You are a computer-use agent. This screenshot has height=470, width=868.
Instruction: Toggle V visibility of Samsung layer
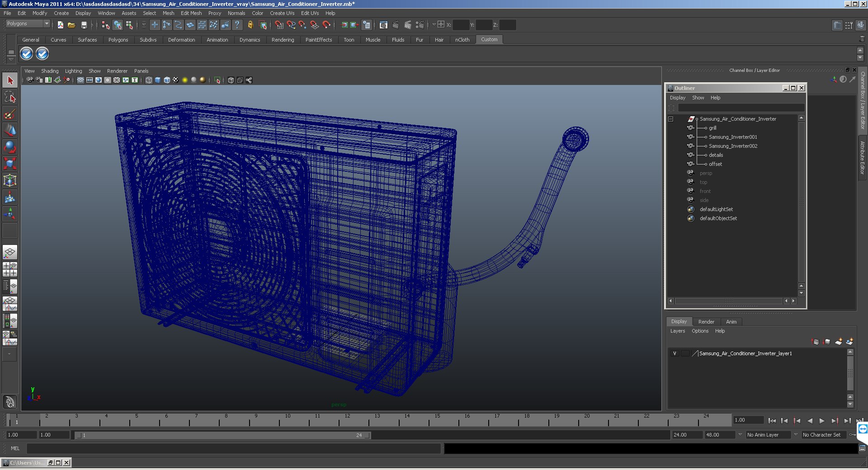pos(675,353)
